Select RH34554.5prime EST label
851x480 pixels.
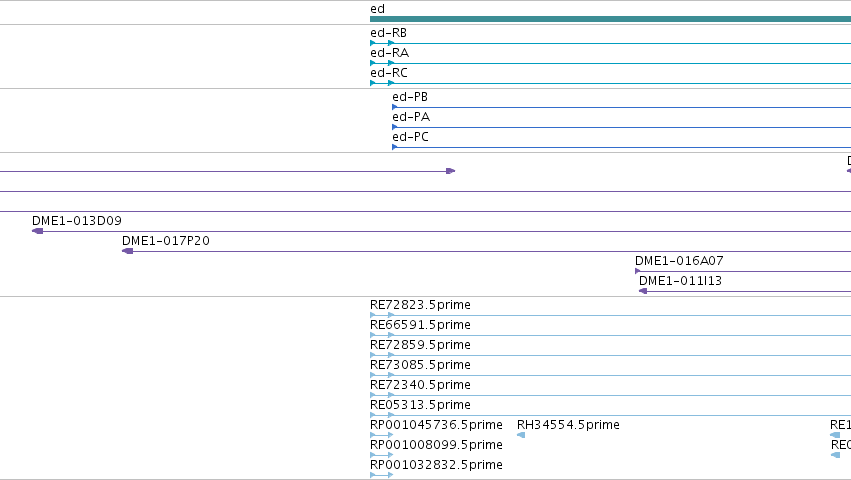tap(568, 425)
